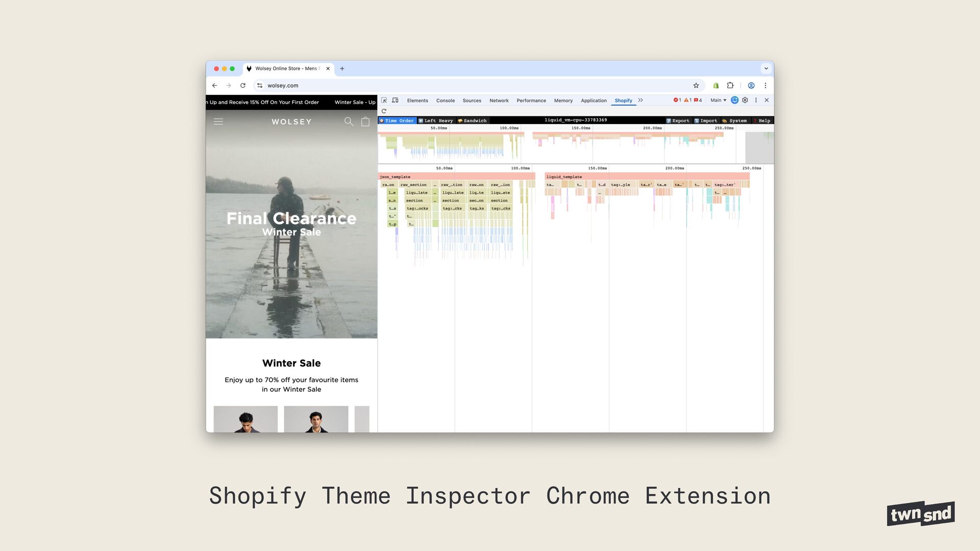Open the Performance tab
The width and height of the screenshot is (980, 551).
531,101
